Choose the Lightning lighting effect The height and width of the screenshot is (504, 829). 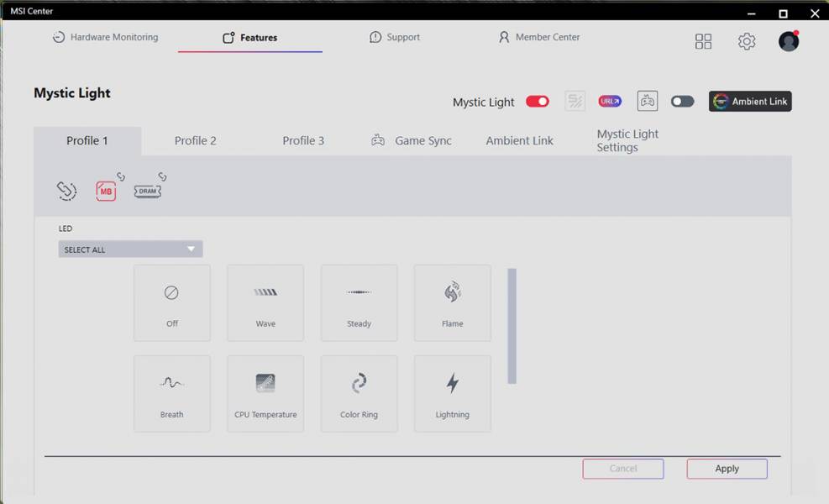pyautogui.click(x=452, y=394)
